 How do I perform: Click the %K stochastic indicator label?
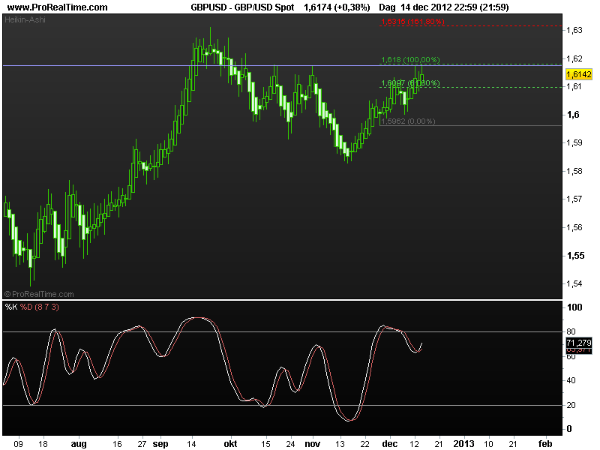(11, 307)
